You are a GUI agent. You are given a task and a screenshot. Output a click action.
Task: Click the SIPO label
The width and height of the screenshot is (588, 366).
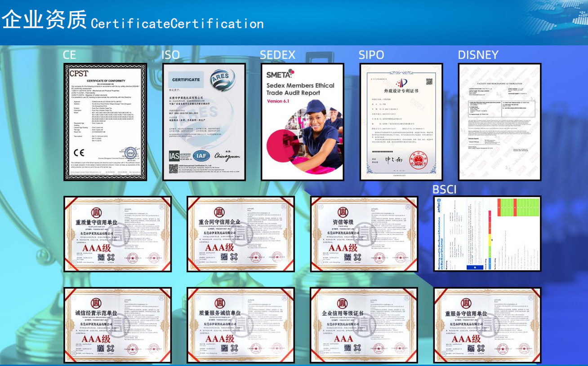pos(371,55)
